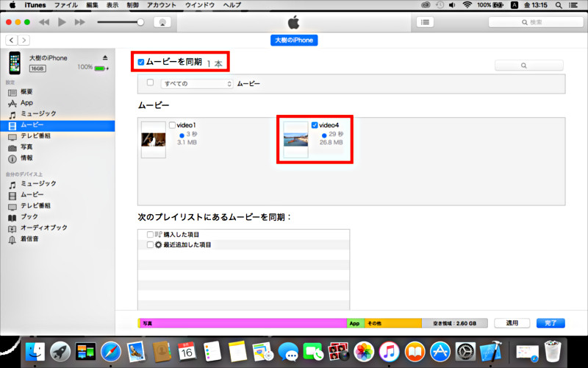The image size is (588, 368).
Task: Click the Wi-Fi status icon
Action: pos(467,5)
